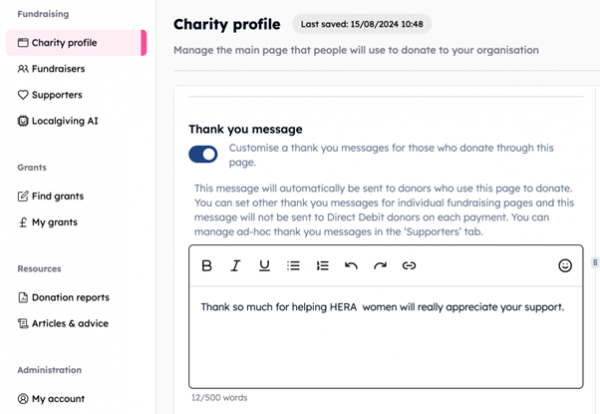Open Localgiving AI

[x=64, y=121]
